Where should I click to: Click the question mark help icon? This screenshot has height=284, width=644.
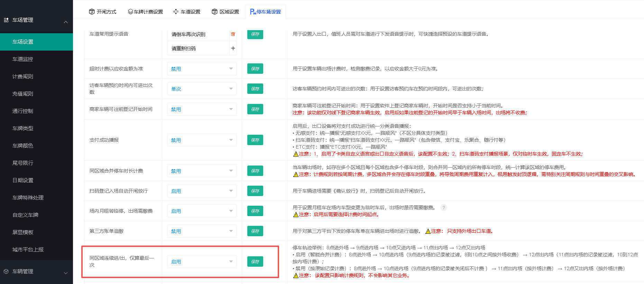[444, 207]
